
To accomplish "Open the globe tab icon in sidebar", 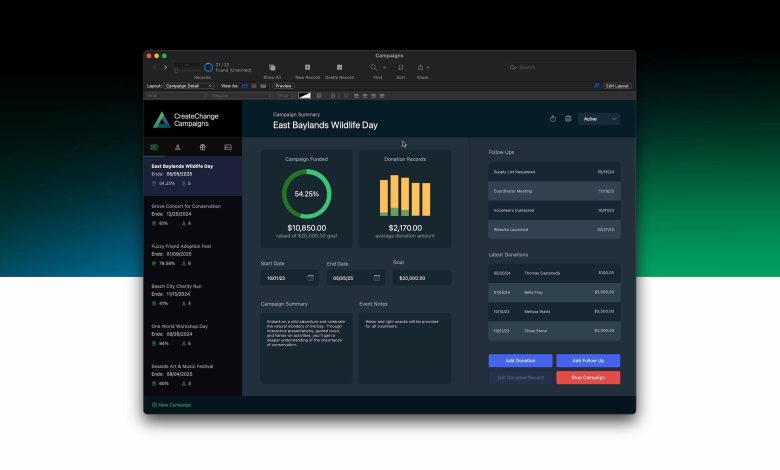I will point(203,147).
